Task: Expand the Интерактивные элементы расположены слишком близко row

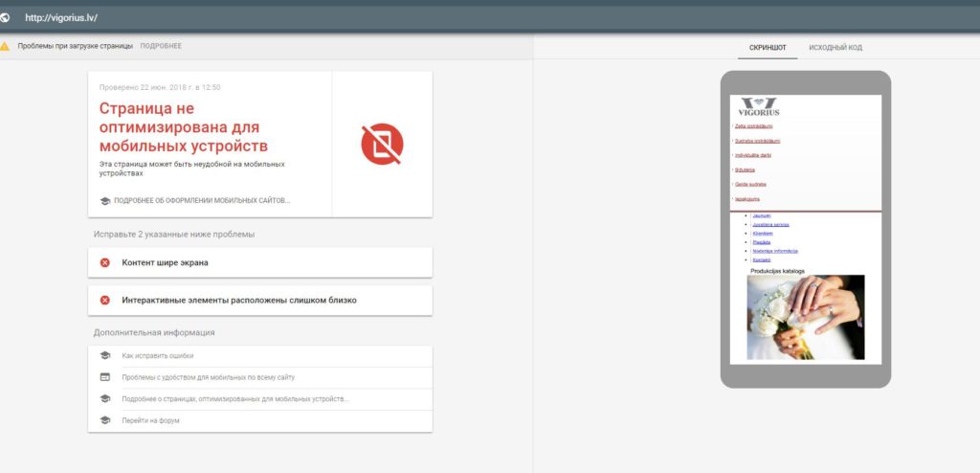Action: point(259,300)
